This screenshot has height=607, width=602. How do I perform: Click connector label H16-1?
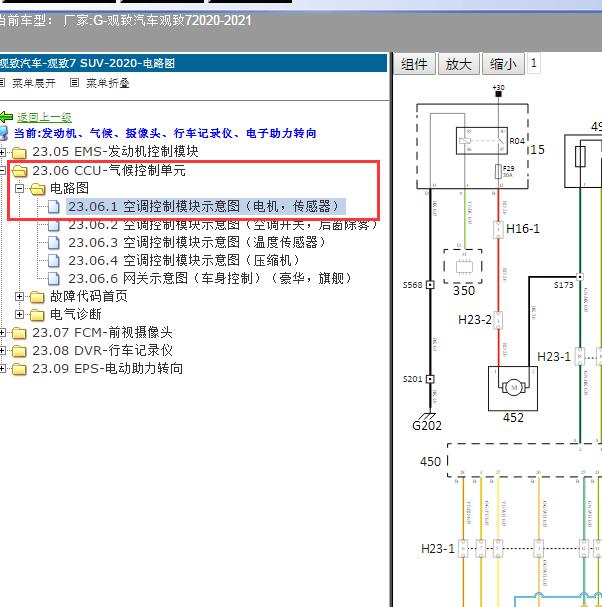523,229
